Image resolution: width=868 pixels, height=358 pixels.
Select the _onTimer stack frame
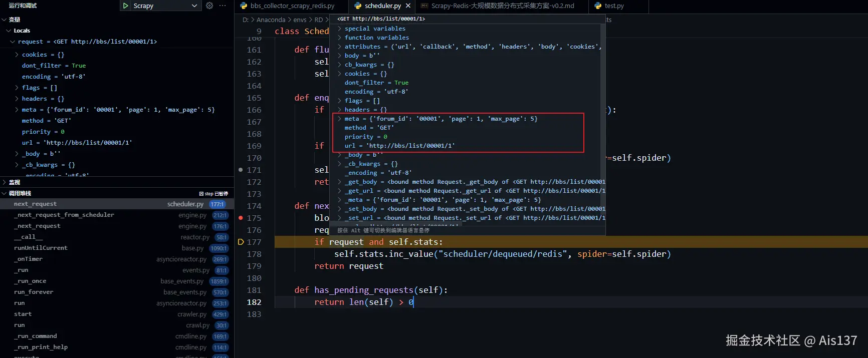pos(117,259)
